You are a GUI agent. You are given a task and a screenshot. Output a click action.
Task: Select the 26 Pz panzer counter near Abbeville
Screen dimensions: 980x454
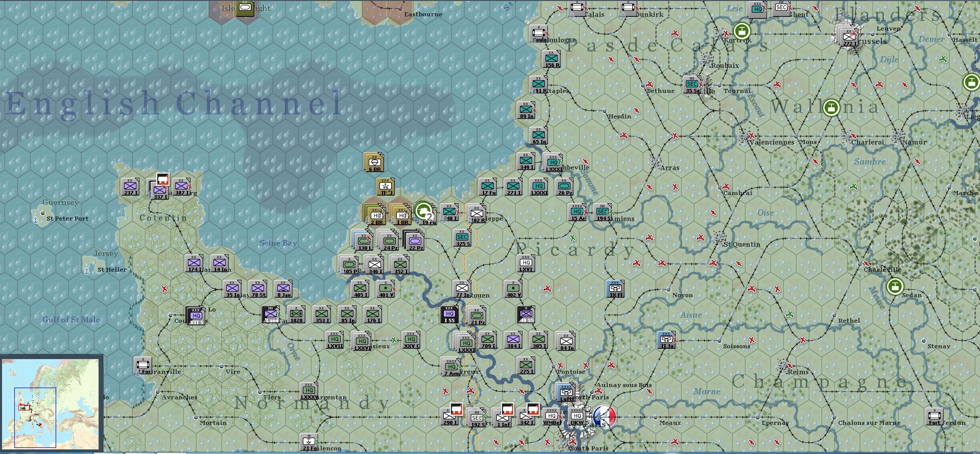click(564, 186)
